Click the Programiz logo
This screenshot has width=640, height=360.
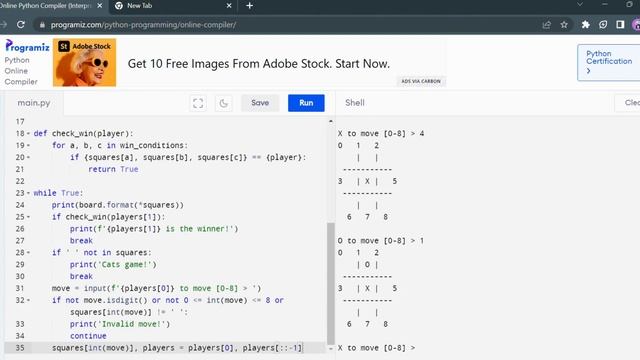(27, 46)
